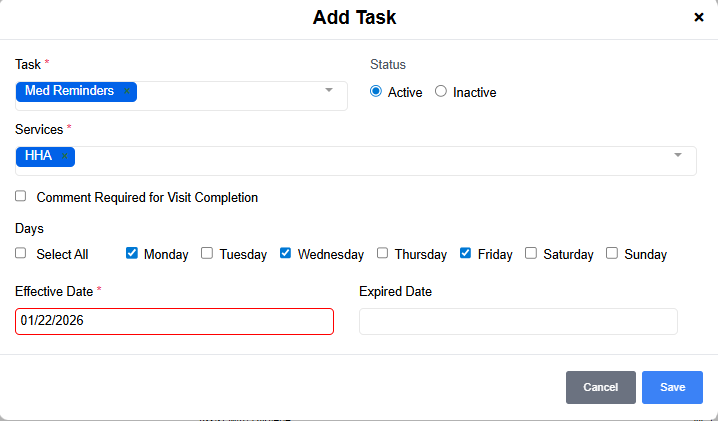Viewport: 718px width, 421px height.
Task: Close the Add Task dialog
Action: point(699,17)
